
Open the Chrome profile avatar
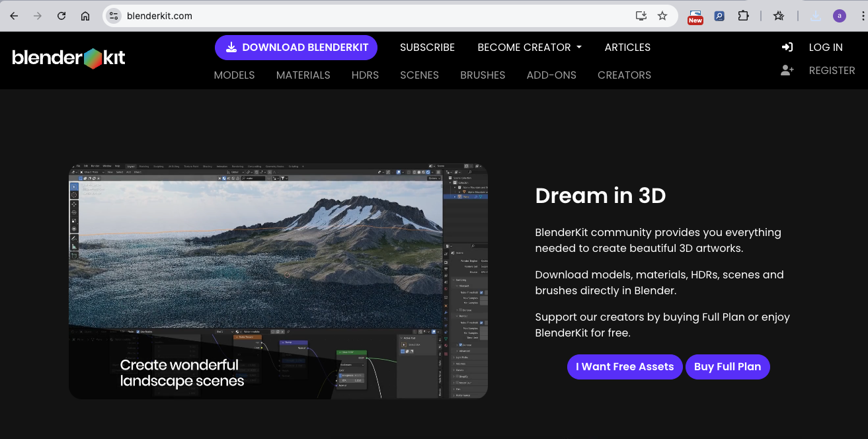[x=839, y=16]
